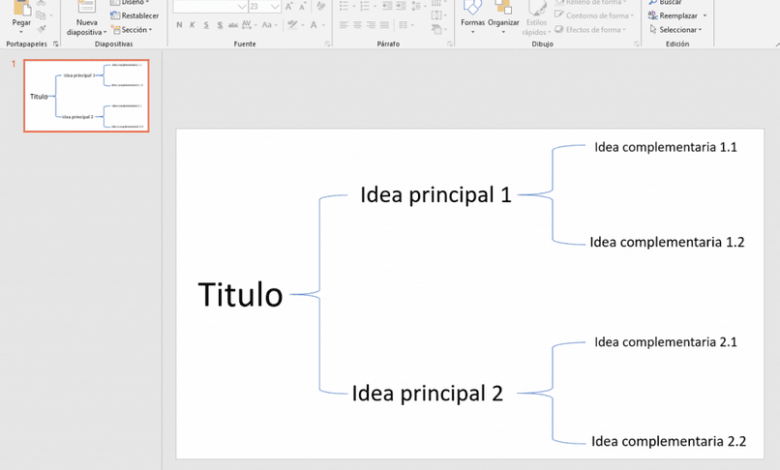Viewport: 780px width, 470px height.
Task: Click the Reemplazar button
Action: click(673, 15)
